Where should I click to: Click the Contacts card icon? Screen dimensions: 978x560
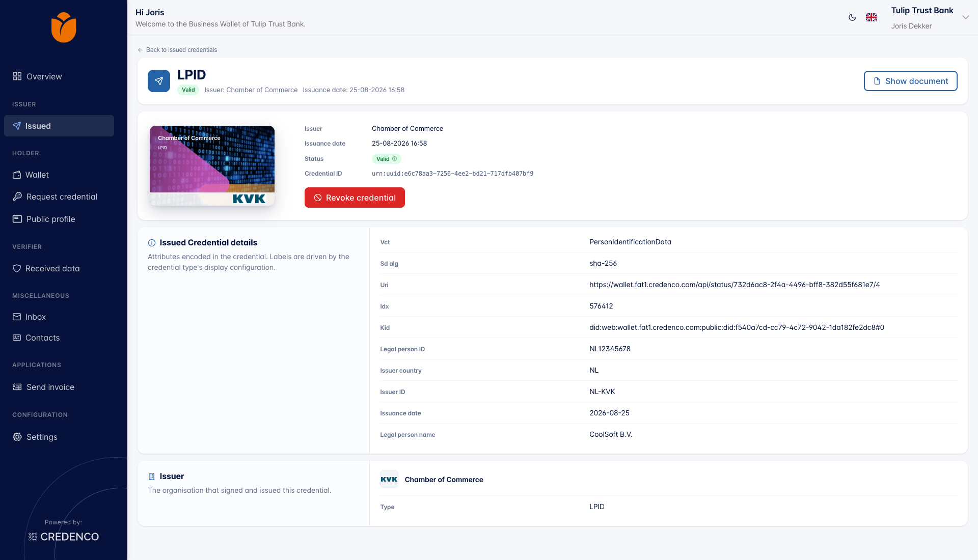point(17,338)
